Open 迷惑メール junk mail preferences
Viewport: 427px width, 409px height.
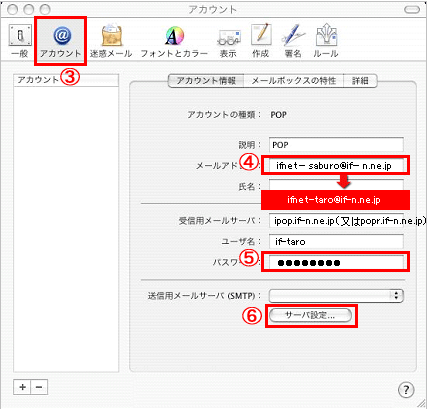pos(111,41)
